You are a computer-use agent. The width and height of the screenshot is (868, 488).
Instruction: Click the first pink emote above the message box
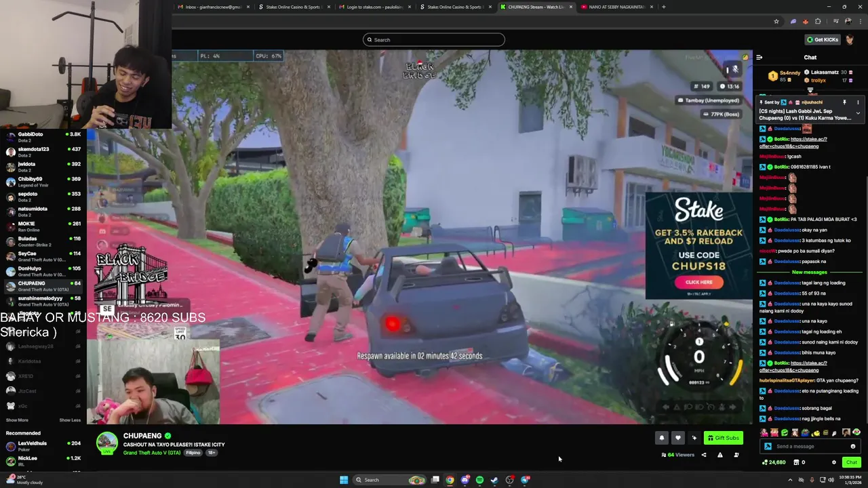click(764, 432)
